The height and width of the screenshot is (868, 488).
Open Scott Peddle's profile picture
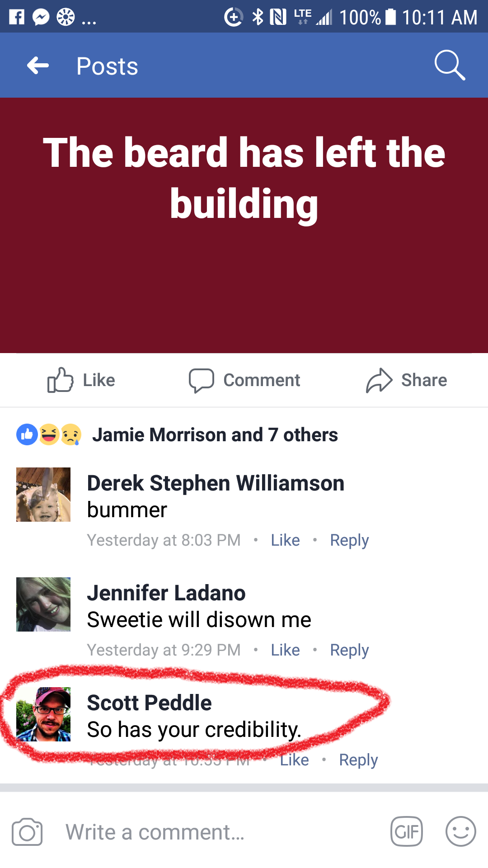(43, 714)
